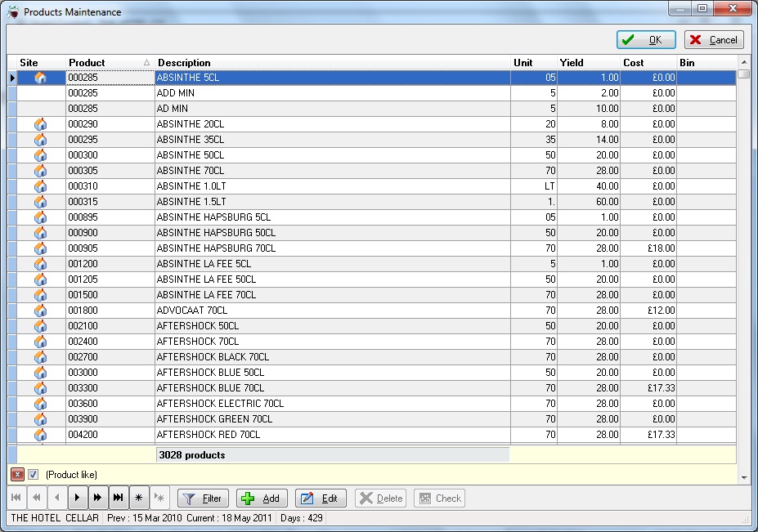The height and width of the screenshot is (532, 758).
Task: Toggle the Product like filter checkbox
Action: point(33,475)
